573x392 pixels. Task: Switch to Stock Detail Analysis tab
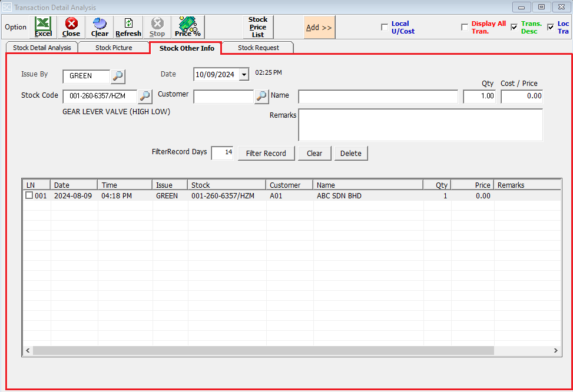click(x=42, y=48)
